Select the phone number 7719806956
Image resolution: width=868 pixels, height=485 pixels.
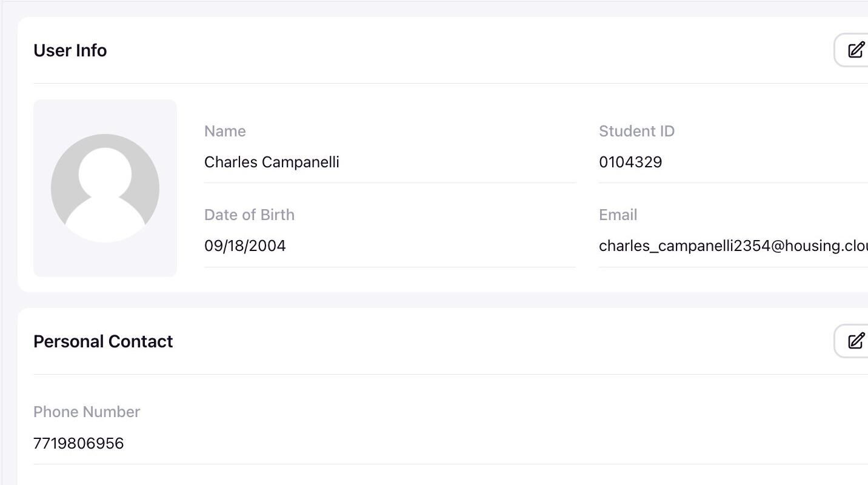point(79,443)
